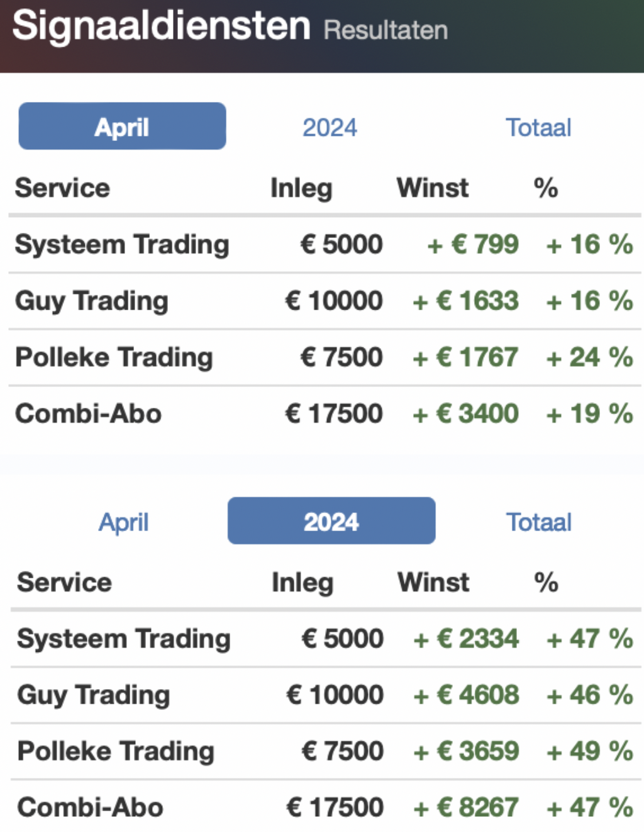Click the Polleke Trading + 24 % value
The image size is (644, 832).
(589, 357)
